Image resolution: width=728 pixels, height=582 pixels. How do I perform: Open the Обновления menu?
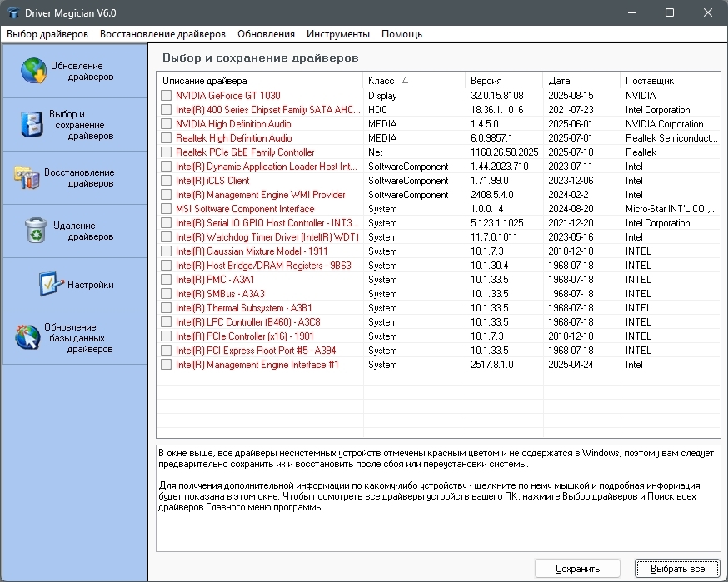[266, 34]
